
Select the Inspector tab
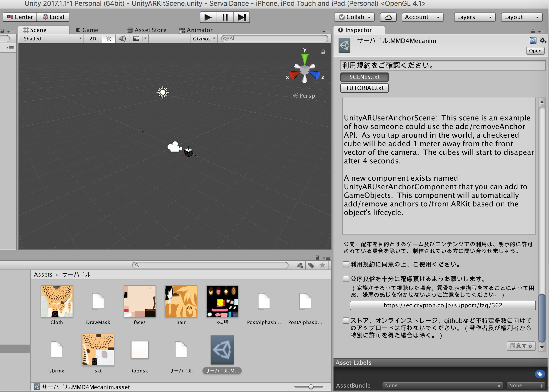(359, 30)
